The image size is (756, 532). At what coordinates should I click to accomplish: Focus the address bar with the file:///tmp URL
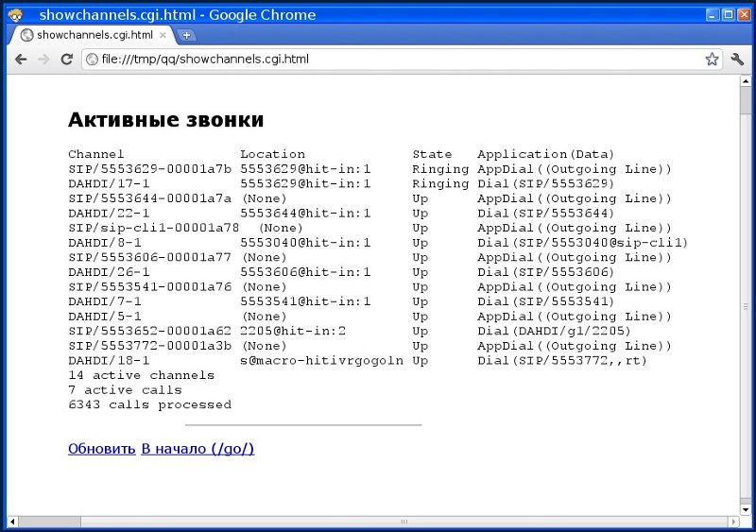397,59
